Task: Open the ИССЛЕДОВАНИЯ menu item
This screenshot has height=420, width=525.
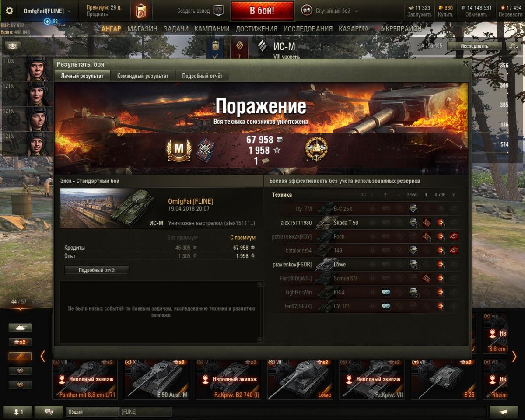Action: (x=308, y=29)
